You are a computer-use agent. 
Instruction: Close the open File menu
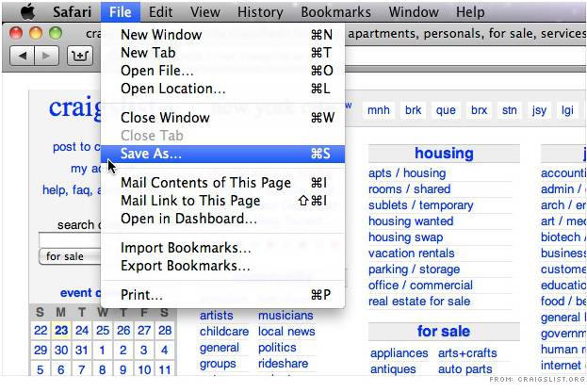pyautogui.click(x=121, y=12)
